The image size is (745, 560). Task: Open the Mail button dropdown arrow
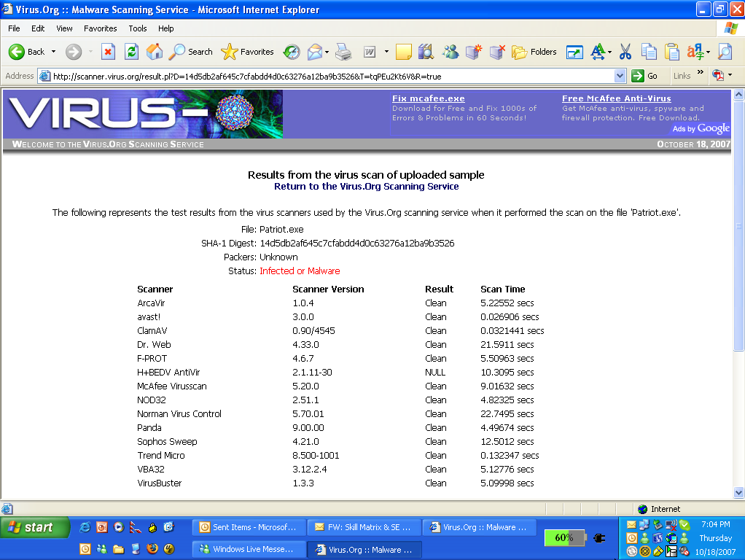[x=328, y=52]
